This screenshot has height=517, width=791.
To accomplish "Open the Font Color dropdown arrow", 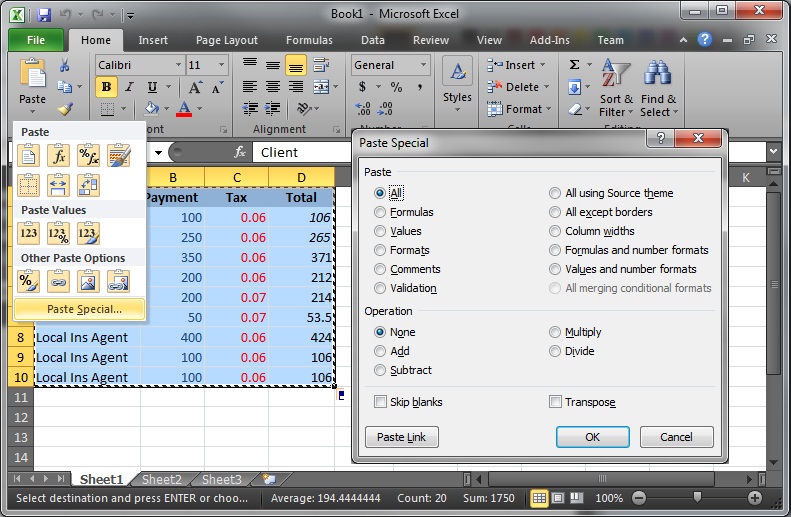I will coord(200,108).
